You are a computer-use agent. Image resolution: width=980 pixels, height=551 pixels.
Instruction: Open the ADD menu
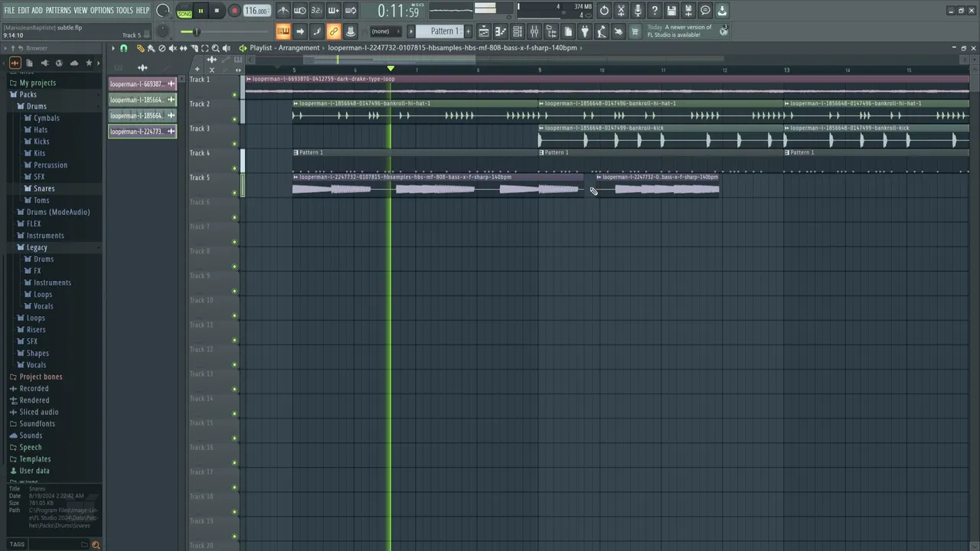(38, 10)
